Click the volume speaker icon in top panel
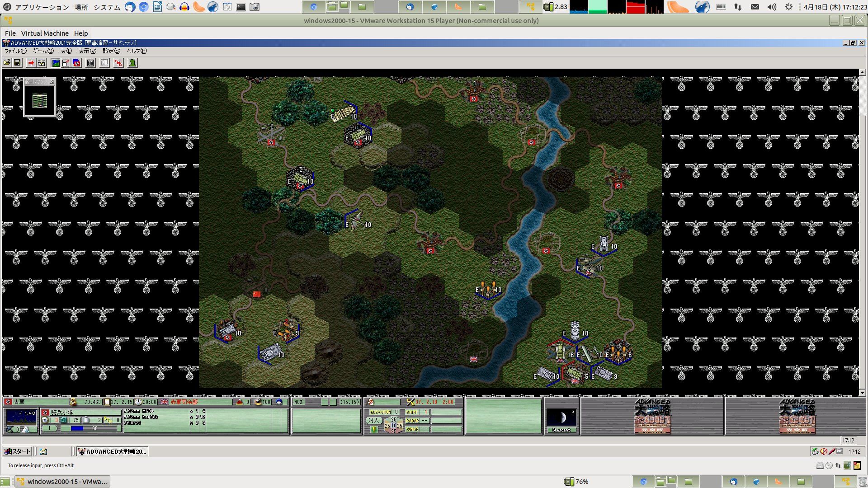868x488 pixels. [x=772, y=7]
